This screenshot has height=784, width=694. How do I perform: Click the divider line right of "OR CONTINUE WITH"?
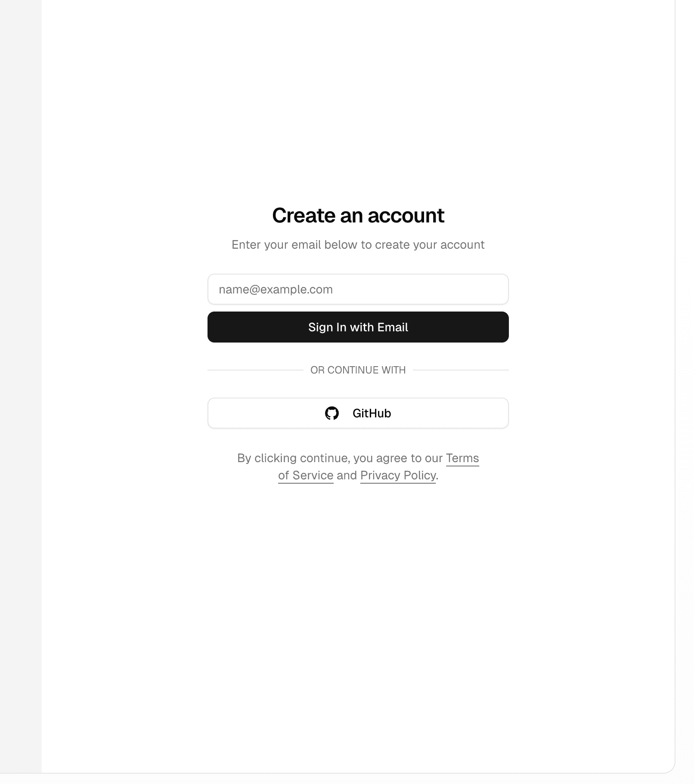(461, 370)
